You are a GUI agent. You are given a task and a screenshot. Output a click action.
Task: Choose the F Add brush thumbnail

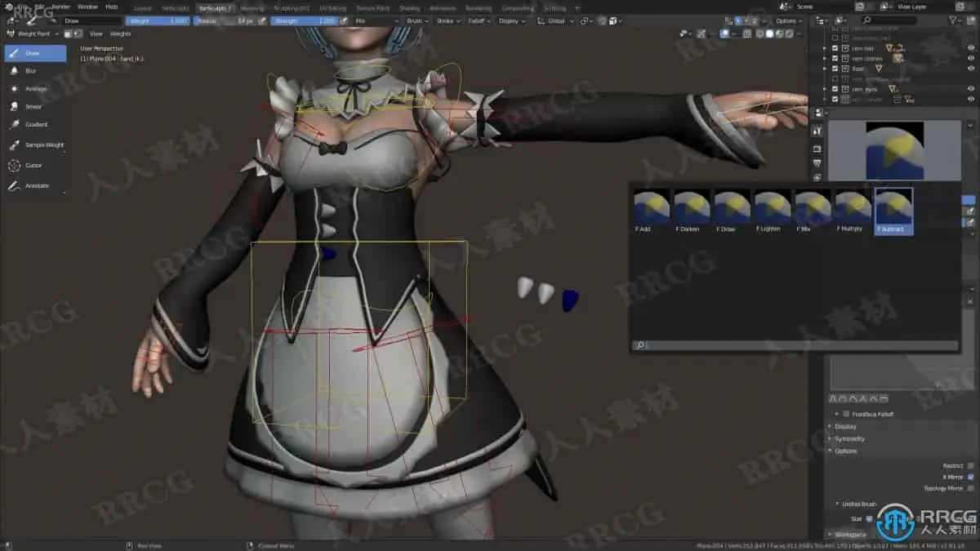pos(652,211)
